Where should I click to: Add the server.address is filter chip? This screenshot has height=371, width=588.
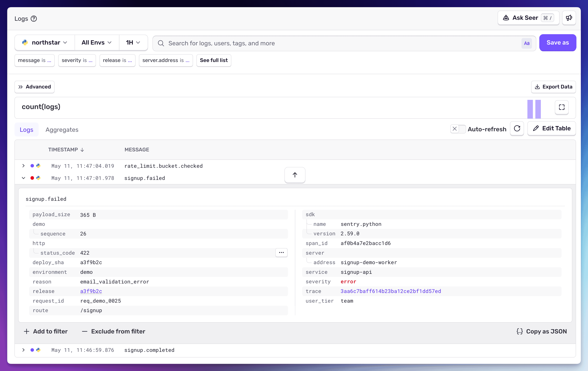pyautogui.click(x=166, y=60)
